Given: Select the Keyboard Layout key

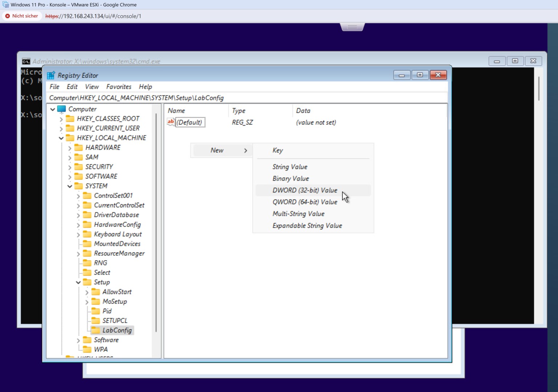Looking at the screenshot, I should (x=118, y=234).
